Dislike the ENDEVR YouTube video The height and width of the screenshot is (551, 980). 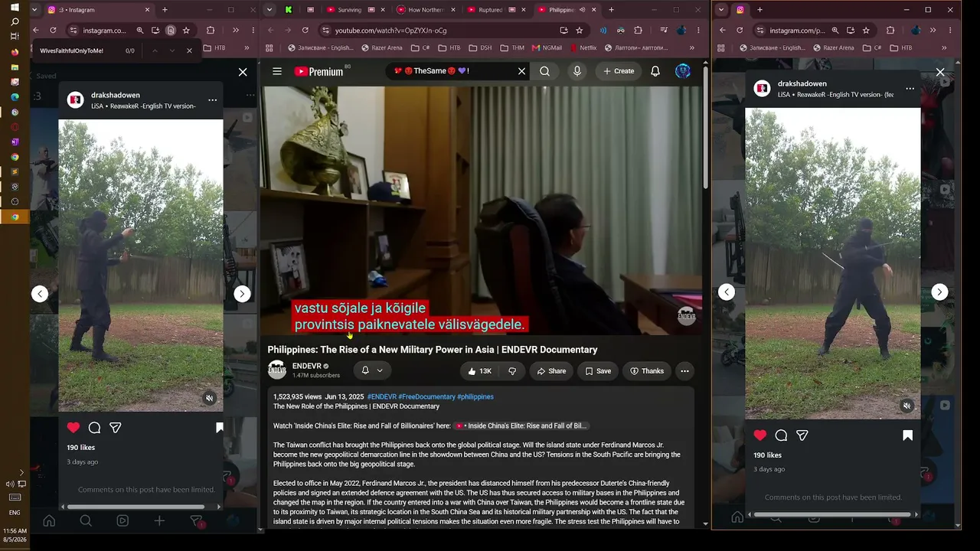click(512, 371)
